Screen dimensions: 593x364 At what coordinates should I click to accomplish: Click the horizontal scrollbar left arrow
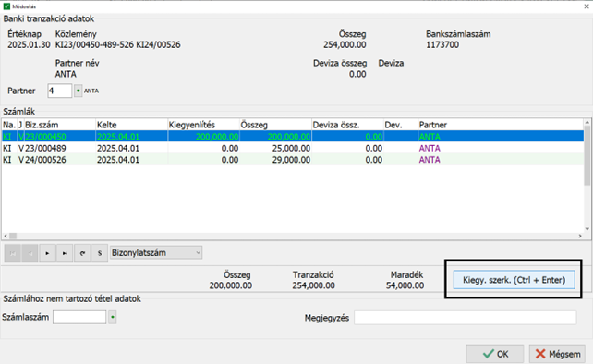click(x=6, y=236)
